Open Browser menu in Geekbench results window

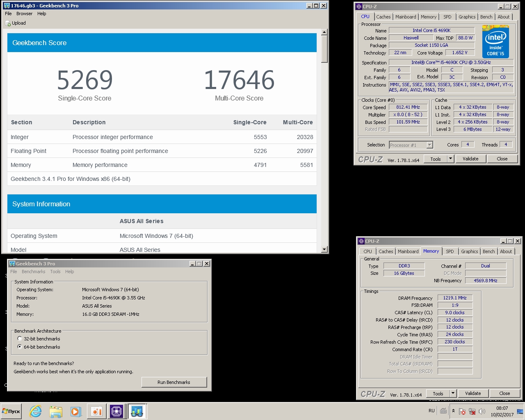tap(24, 14)
